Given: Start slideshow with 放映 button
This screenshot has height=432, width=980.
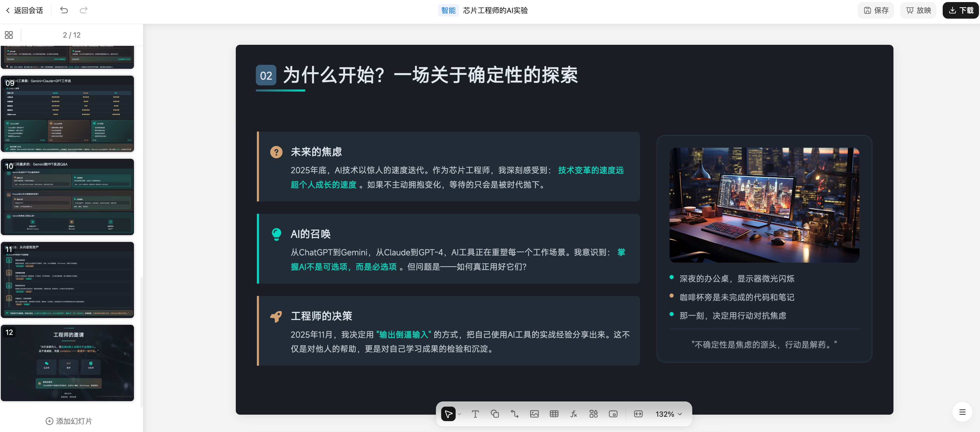Looking at the screenshot, I should (918, 10).
